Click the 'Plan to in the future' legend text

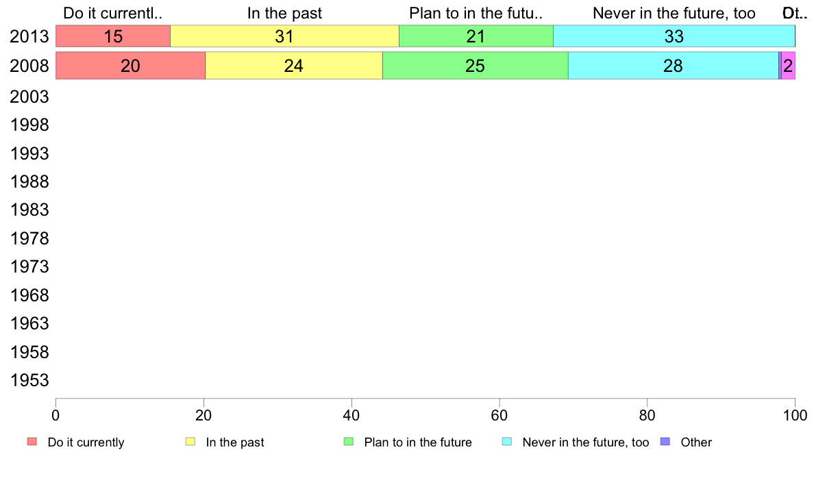[x=418, y=442]
